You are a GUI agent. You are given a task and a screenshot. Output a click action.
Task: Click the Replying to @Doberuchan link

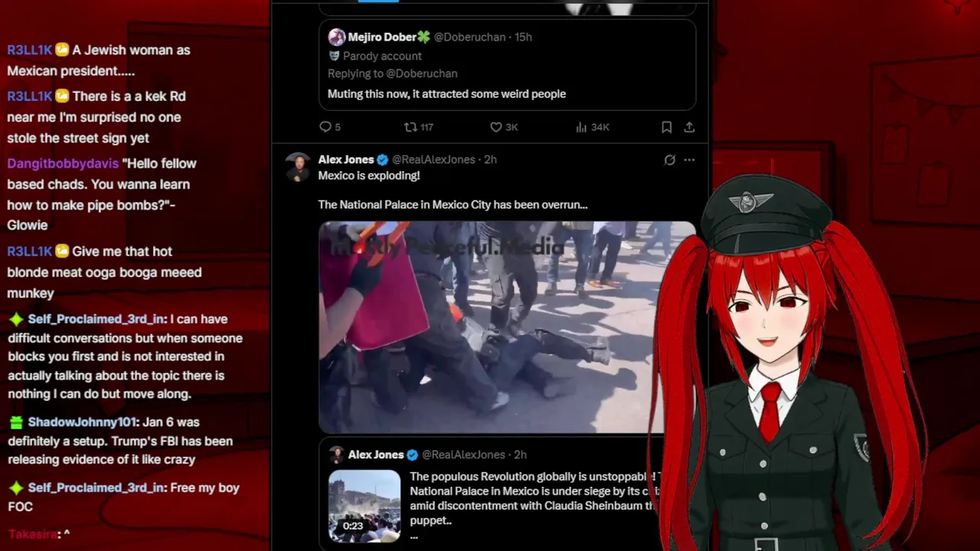393,73
